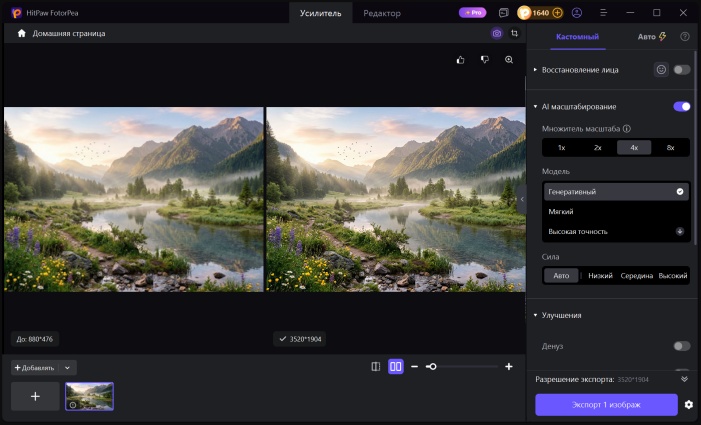Set strength to Авто
The image size is (701, 425).
pyautogui.click(x=561, y=276)
